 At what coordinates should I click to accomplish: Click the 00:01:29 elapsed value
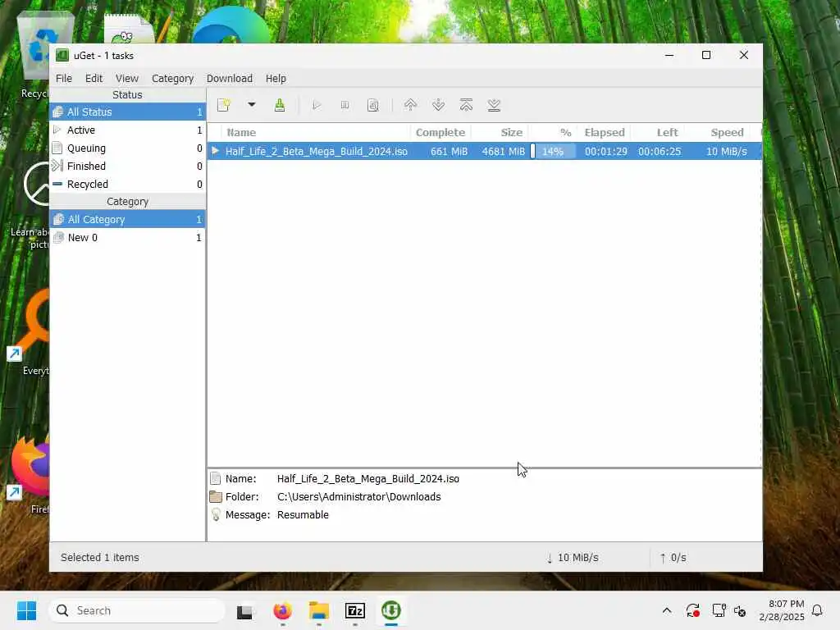pyautogui.click(x=606, y=152)
